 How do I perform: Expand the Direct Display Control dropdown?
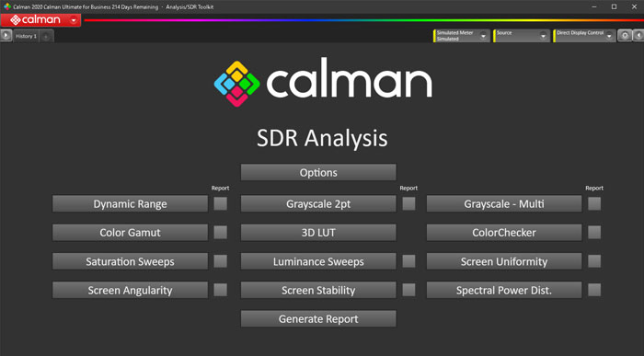pyautogui.click(x=609, y=36)
